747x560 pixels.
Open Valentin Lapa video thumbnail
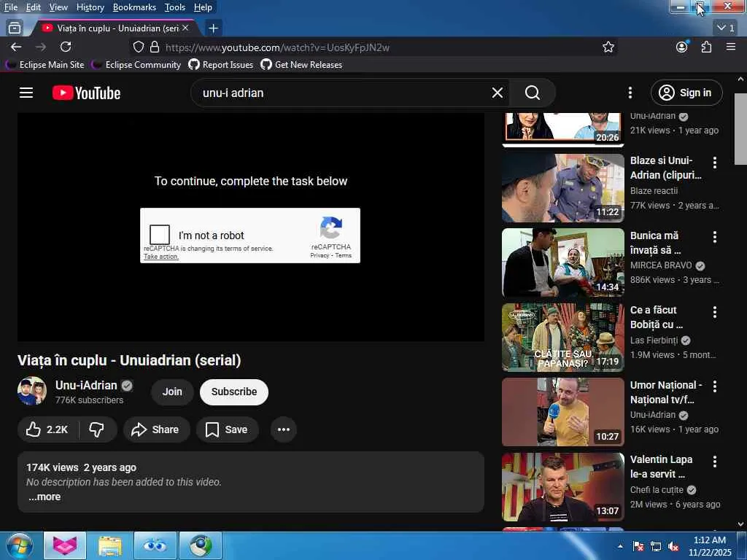562,486
